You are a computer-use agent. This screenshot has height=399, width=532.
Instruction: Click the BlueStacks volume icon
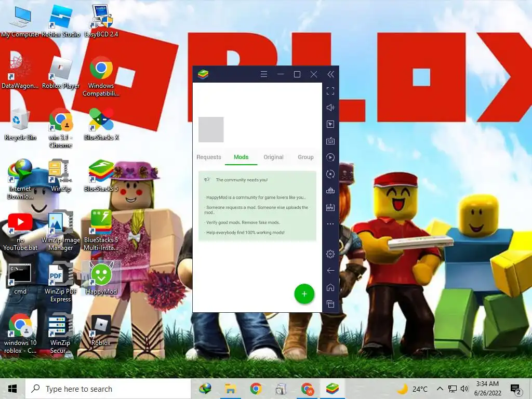coord(330,108)
